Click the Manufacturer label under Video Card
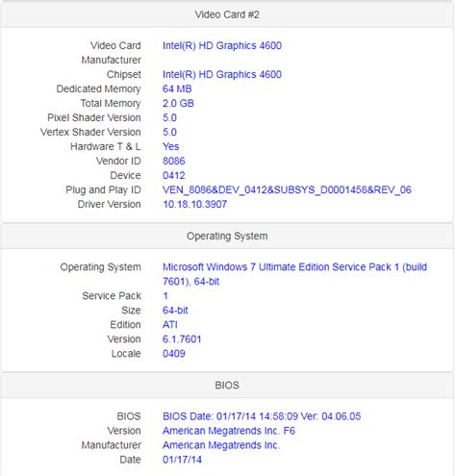 pos(112,61)
